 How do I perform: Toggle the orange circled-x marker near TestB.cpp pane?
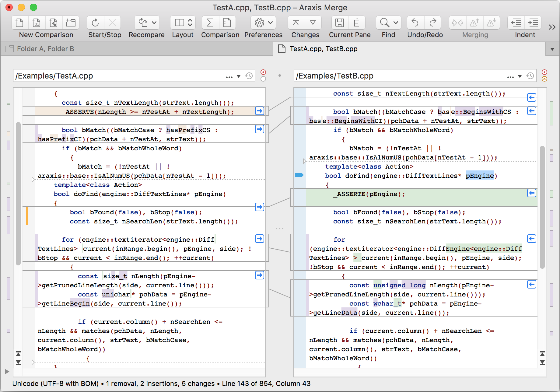544,79
